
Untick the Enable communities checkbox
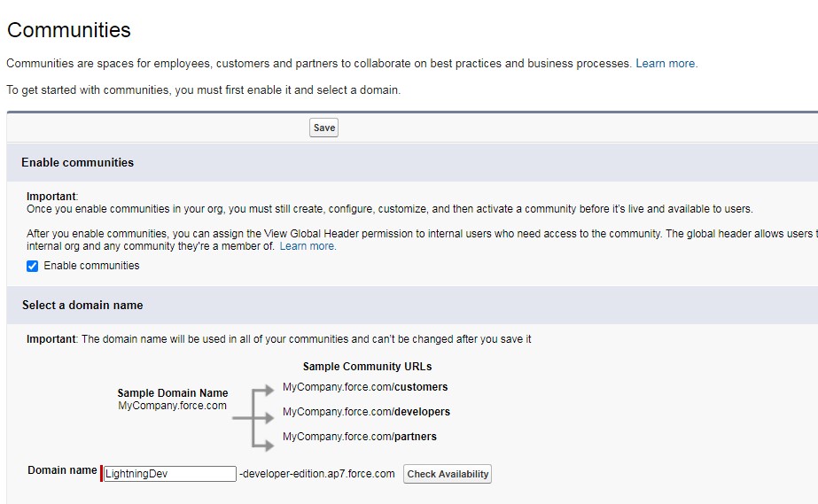point(33,266)
